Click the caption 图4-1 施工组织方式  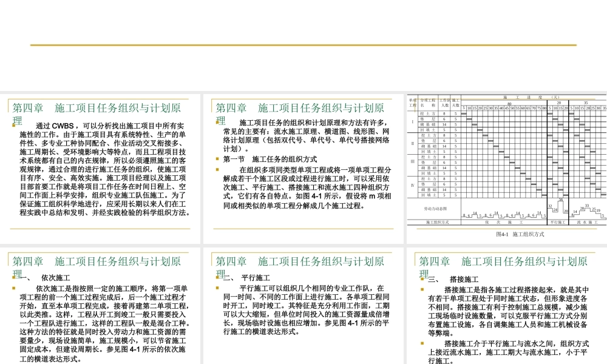520,234
